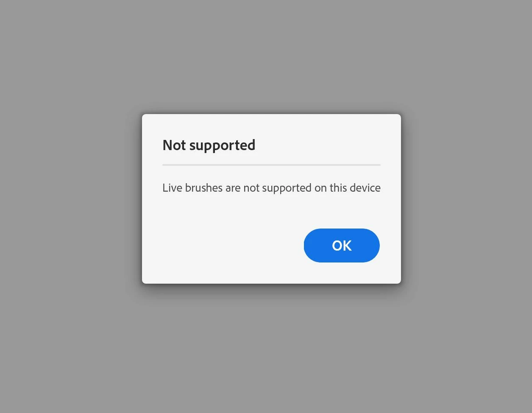Acknowledge the live brushes warning via OK
The width and height of the screenshot is (532, 413).
coord(342,246)
